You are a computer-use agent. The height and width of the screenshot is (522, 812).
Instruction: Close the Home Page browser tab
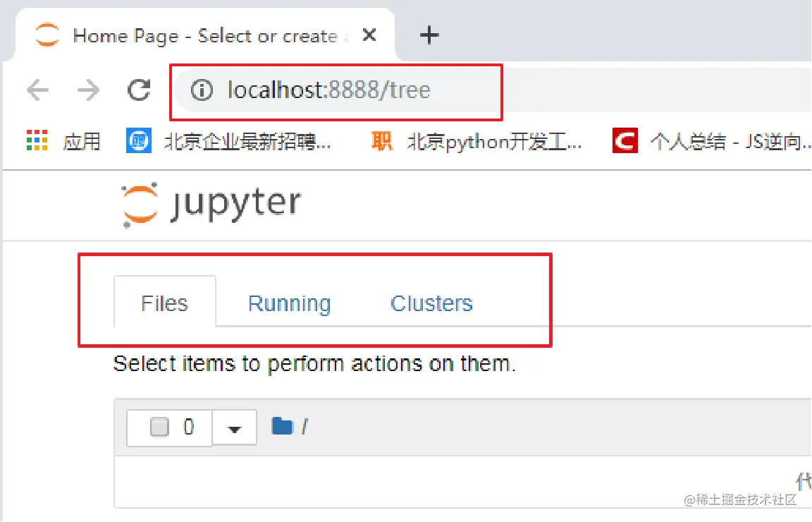point(369,35)
